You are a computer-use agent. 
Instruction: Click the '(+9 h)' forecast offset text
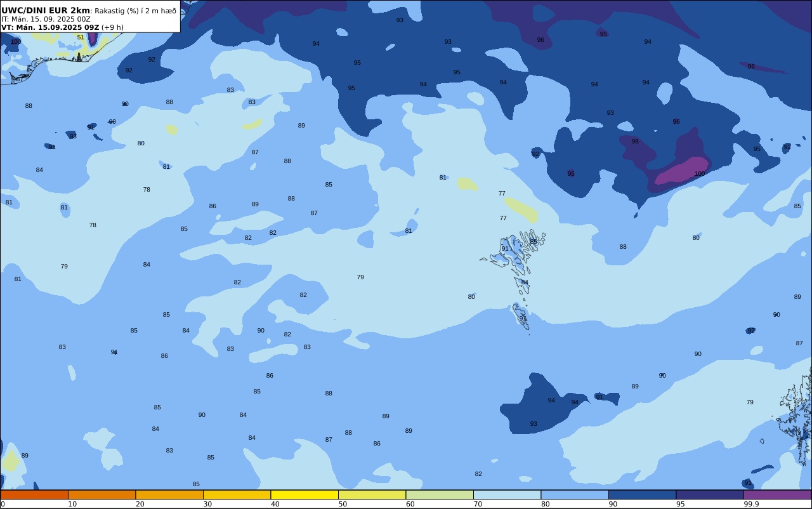tap(112, 27)
